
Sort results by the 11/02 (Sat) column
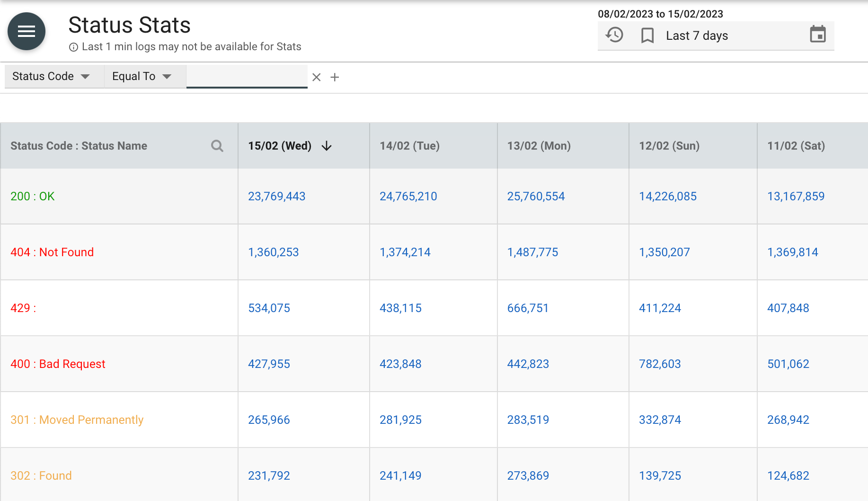pos(796,146)
